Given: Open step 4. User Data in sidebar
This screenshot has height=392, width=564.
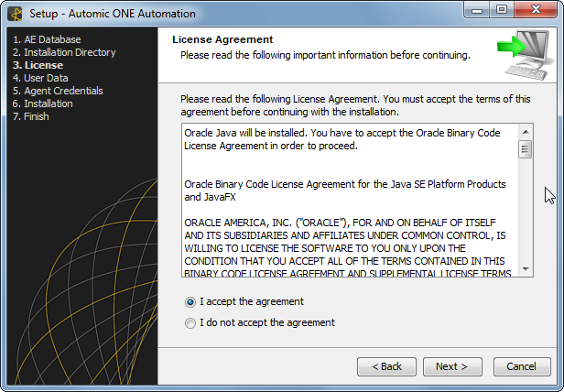Looking at the screenshot, I should point(40,78).
